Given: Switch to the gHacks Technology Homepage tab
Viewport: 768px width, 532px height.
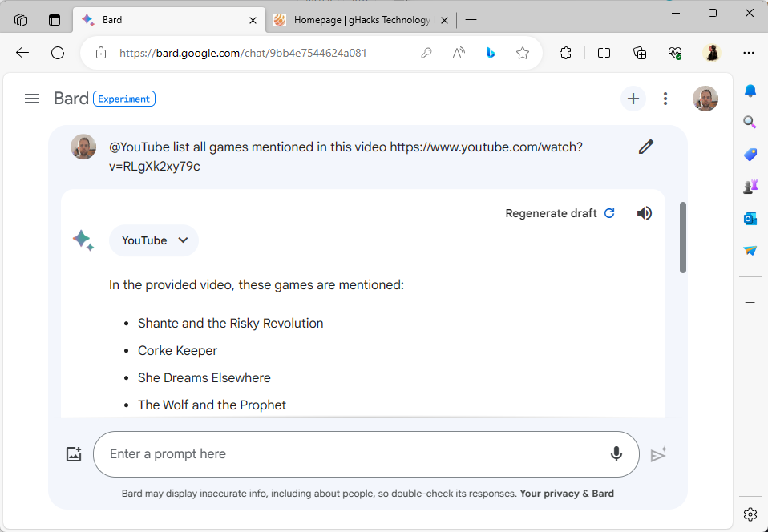Looking at the screenshot, I should (x=361, y=20).
